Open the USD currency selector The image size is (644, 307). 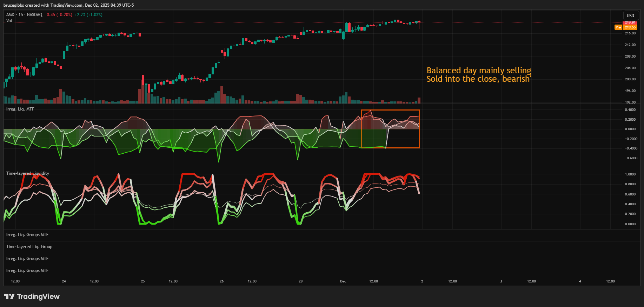[x=630, y=16]
